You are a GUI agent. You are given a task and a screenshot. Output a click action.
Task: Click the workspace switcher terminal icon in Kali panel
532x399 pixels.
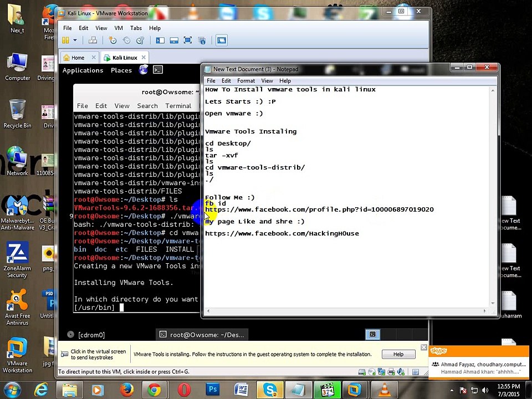point(372,334)
